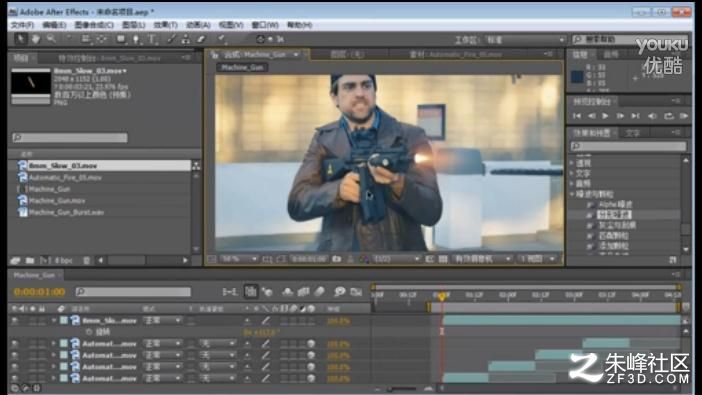
Task: Select the Zoom magnifier tool
Action: [x=51, y=39]
